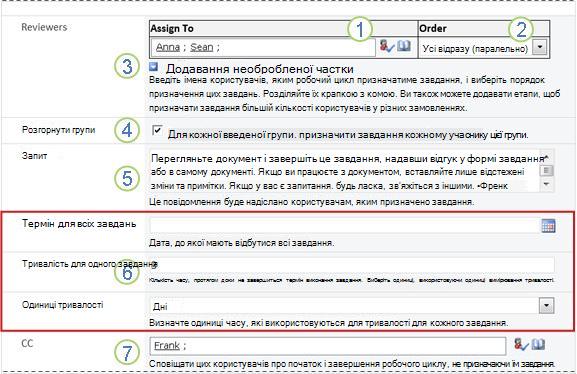Click Check Names icon beside Assign To field
Viewport: 577px width, 374px height.
click(x=387, y=46)
